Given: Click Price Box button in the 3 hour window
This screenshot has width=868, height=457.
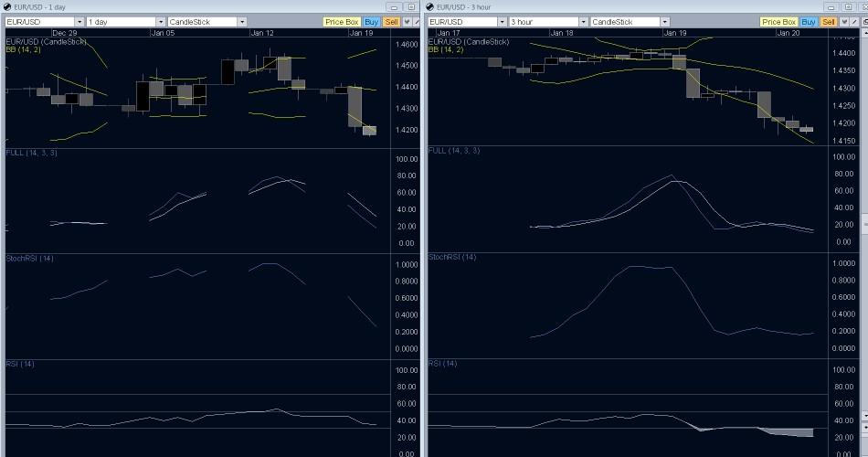Looking at the screenshot, I should (x=778, y=22).
